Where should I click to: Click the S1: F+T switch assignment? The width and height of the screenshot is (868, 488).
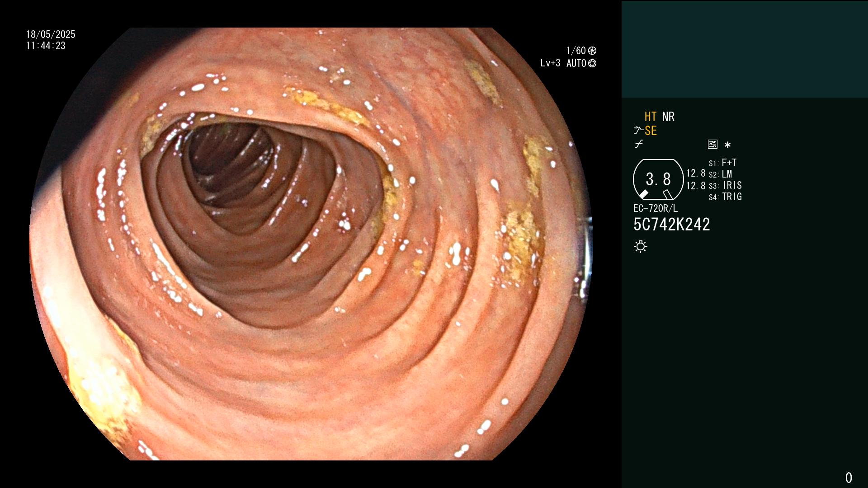pyautogui.click(x=722, y=163)
